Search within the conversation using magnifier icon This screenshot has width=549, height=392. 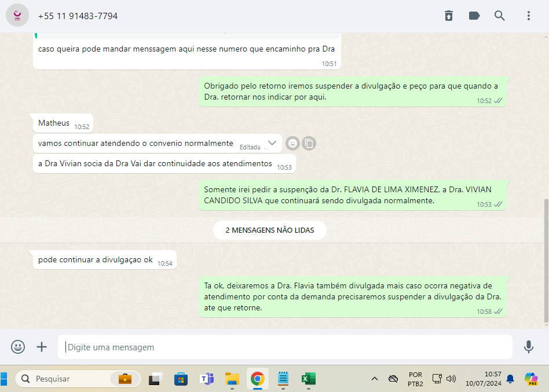500,16
